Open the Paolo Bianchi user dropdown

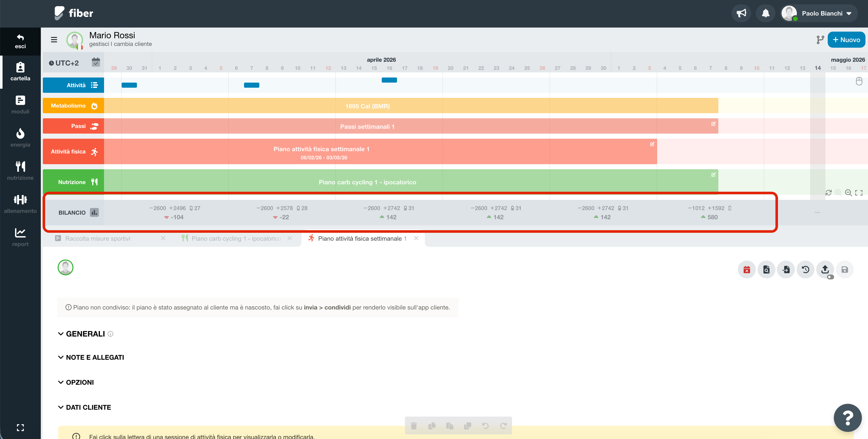pyautogui.click(x=819, y=14)
